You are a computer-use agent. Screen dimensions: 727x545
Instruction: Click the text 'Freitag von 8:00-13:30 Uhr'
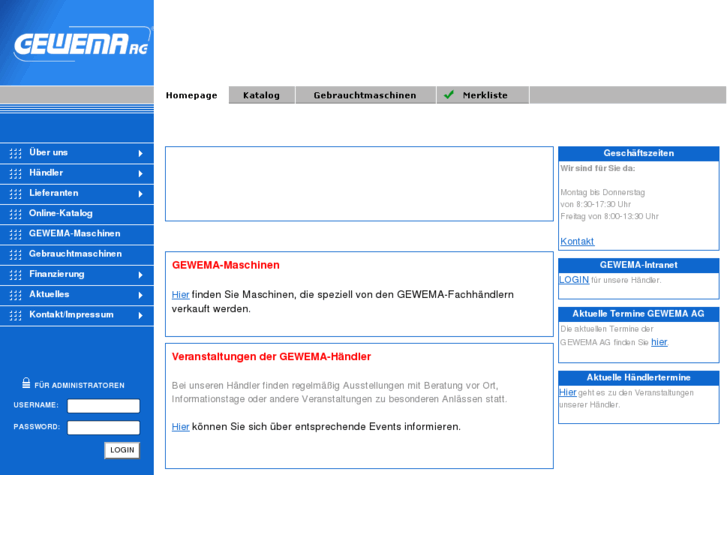click(x=609, y=217)
